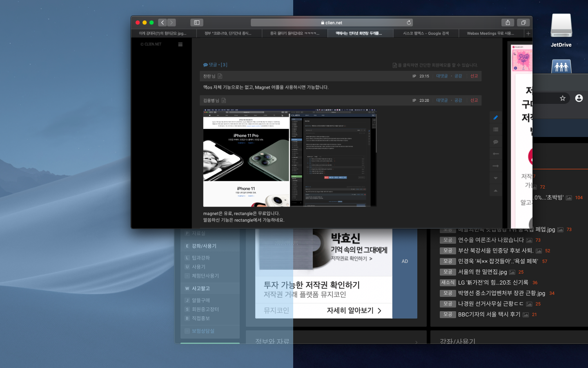Viewport: 588px width, 368px height.
Task: Open the 'Webex Meetings 무료 사용' tab
Action: 491,34
